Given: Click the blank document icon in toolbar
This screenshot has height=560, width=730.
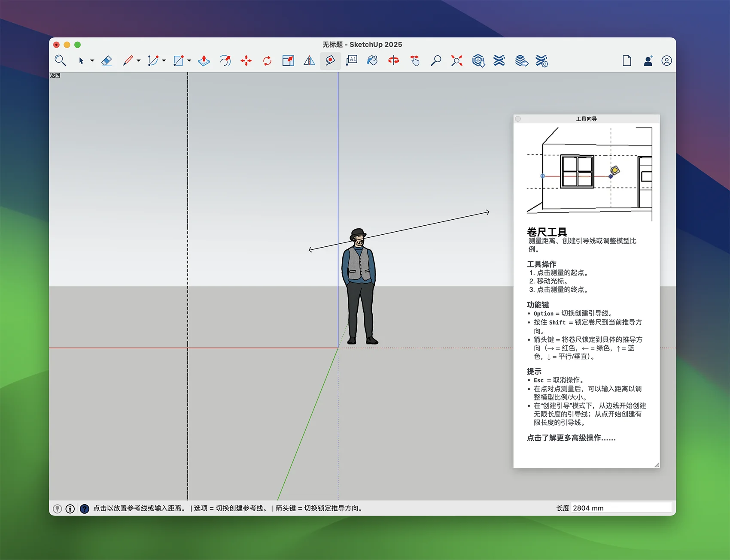Looking at the screenshot, I should point(627,61).
